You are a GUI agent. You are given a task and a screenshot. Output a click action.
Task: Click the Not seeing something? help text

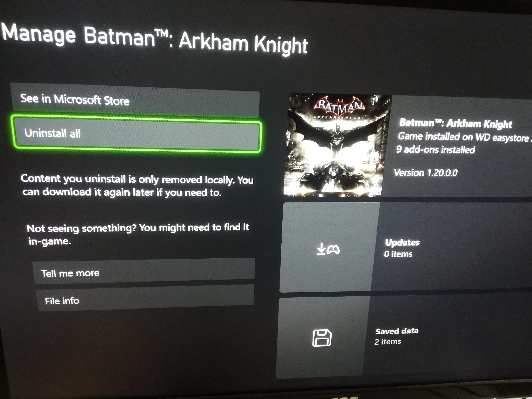tap(138, 234)
